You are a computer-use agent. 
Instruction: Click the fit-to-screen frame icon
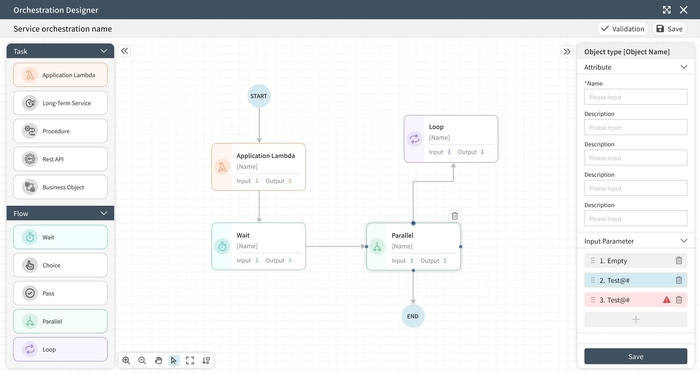point(190,360)
